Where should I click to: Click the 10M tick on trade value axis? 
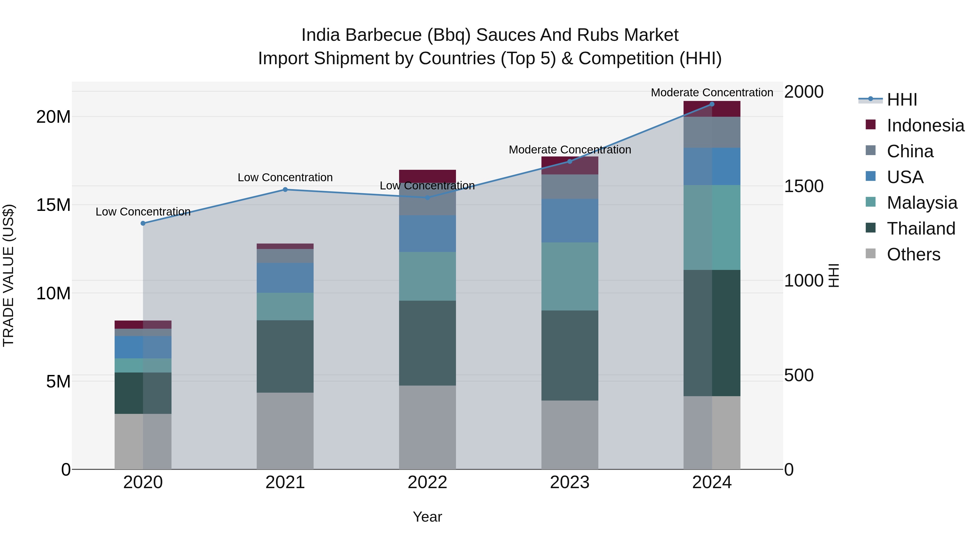54,293
